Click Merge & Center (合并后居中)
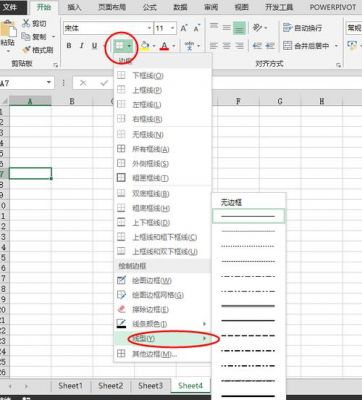This screenshot has width=362, height=400. 306,45
